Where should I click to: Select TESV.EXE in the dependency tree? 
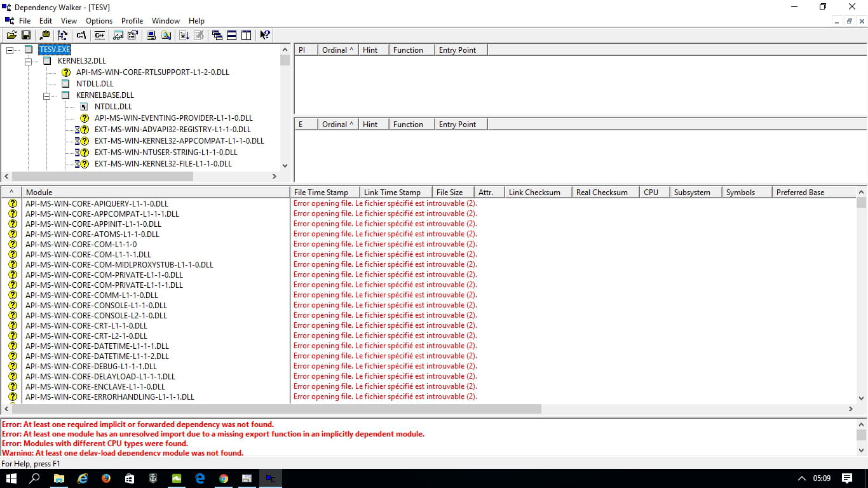pyautogui.click(x=54, y=50)
